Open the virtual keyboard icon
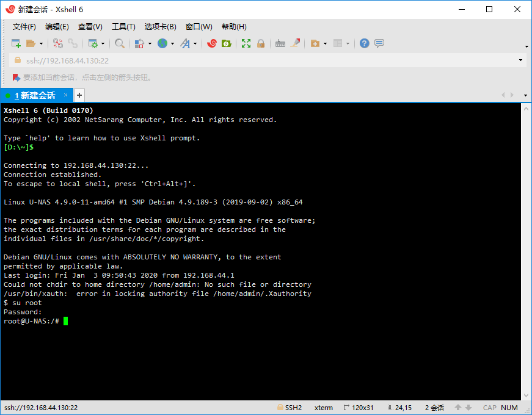This screenshot has height=415, width=532. [x=280, y=43]
